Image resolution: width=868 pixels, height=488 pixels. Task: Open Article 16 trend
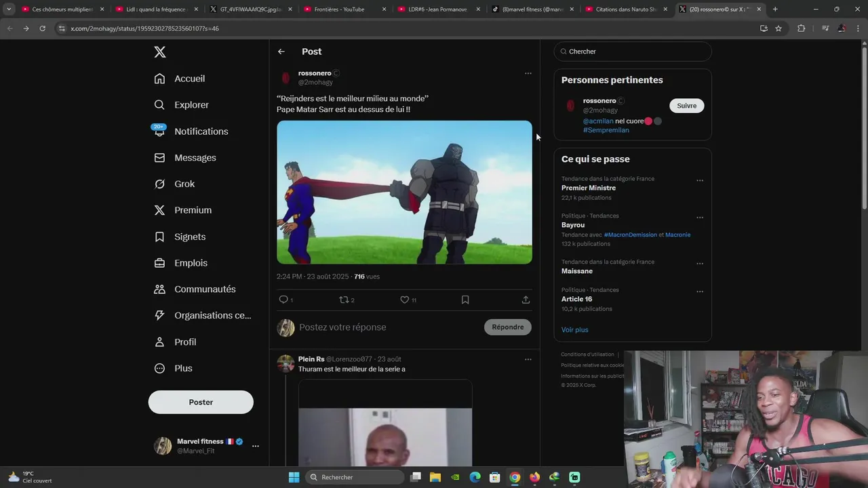576,299
